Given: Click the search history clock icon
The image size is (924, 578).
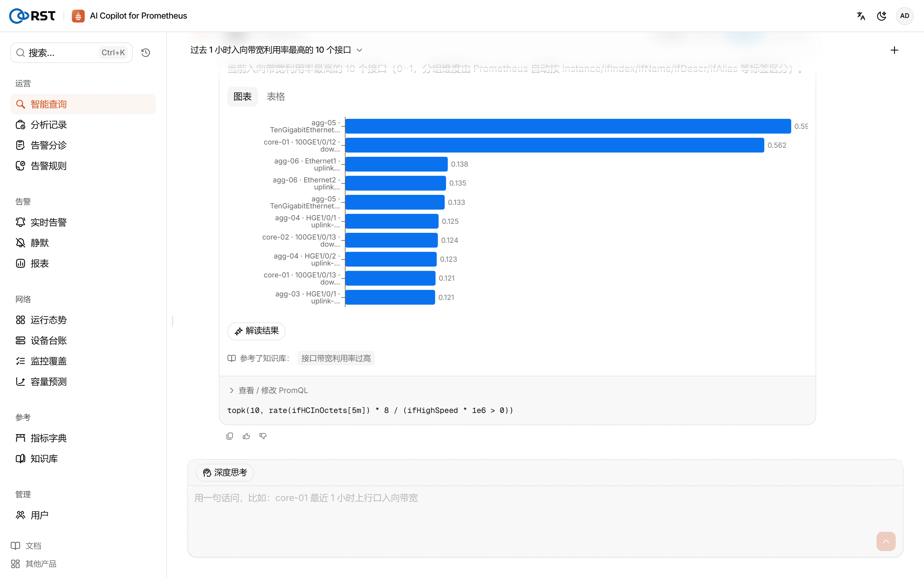Looking at the screenshot, I should coord(145,53).
